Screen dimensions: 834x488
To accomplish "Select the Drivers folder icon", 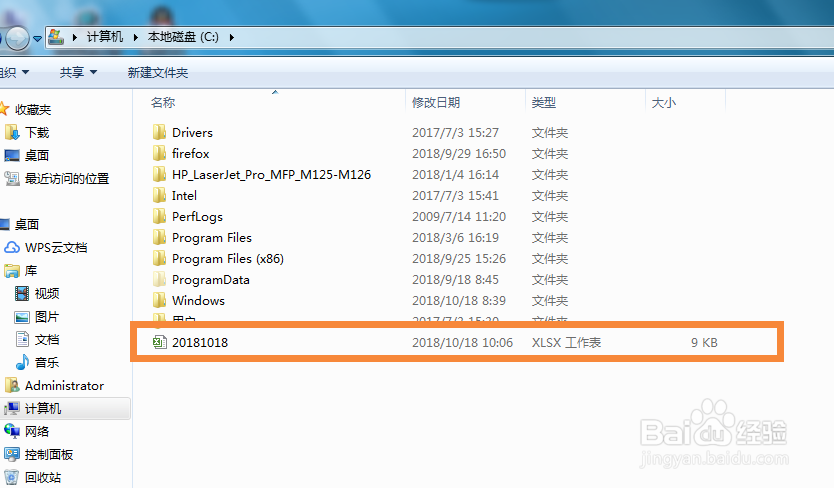I will coord(159,132).
